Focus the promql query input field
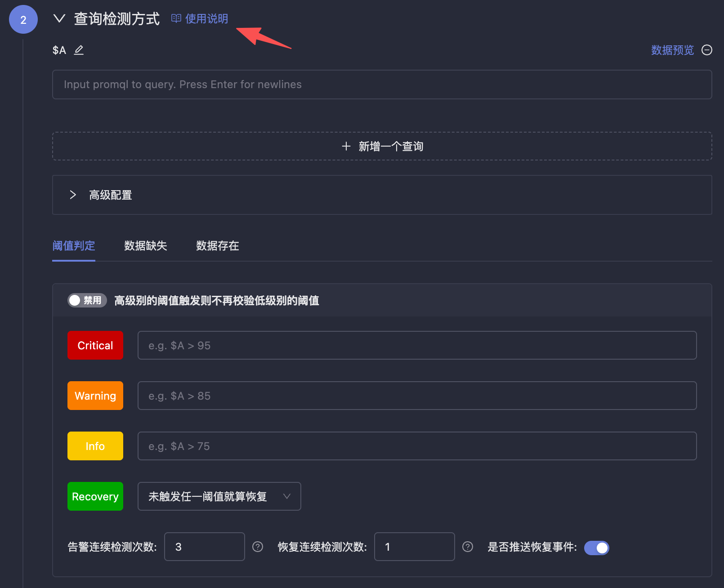The height and width of the screenshot is (588, 724). point(382,85)
